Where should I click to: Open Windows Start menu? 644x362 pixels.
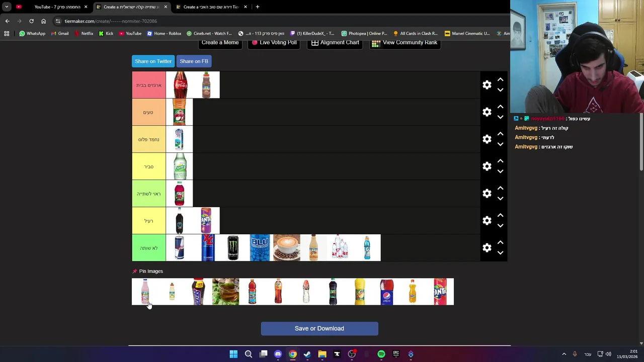233,354
